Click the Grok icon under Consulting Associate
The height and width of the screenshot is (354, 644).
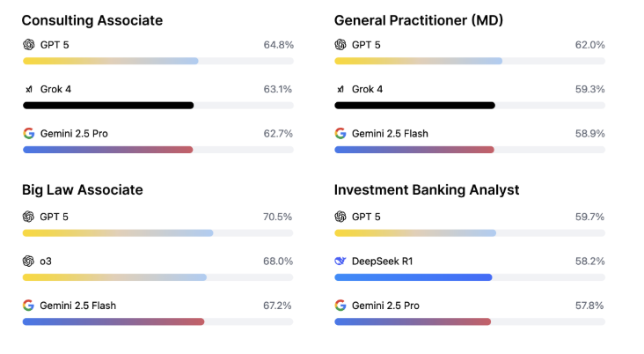28,89
